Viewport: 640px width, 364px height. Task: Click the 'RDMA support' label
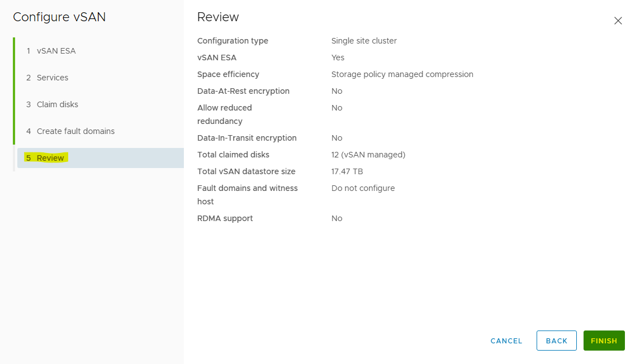pyautogui.click(x=225, y=218)
